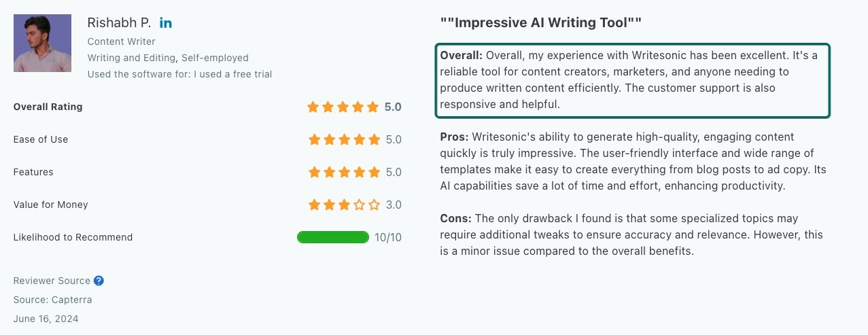Click the "Impressive AI Writing Tool" review title

coord(540,22)
